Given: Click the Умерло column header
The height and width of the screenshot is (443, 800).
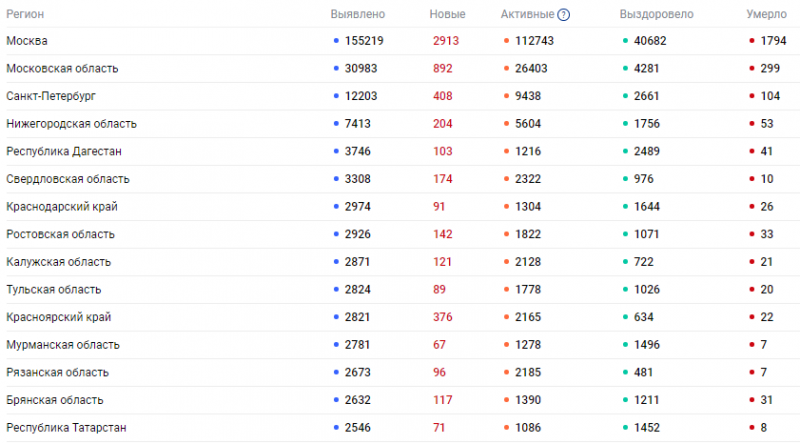Looking at the screenshot, I should pos(766,14).
